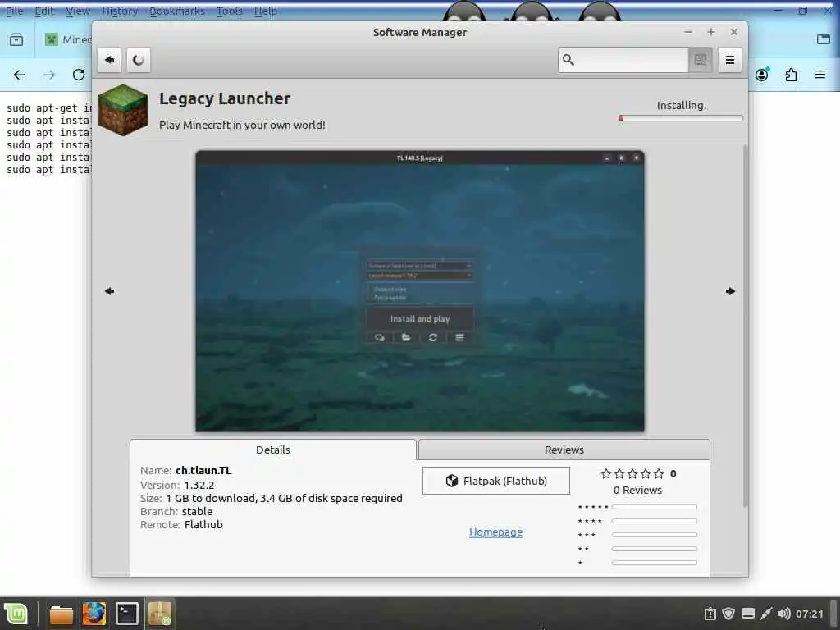Open Firefox account icon
Viewport: 840px width, 630px height.
click(x=762, y=75)
